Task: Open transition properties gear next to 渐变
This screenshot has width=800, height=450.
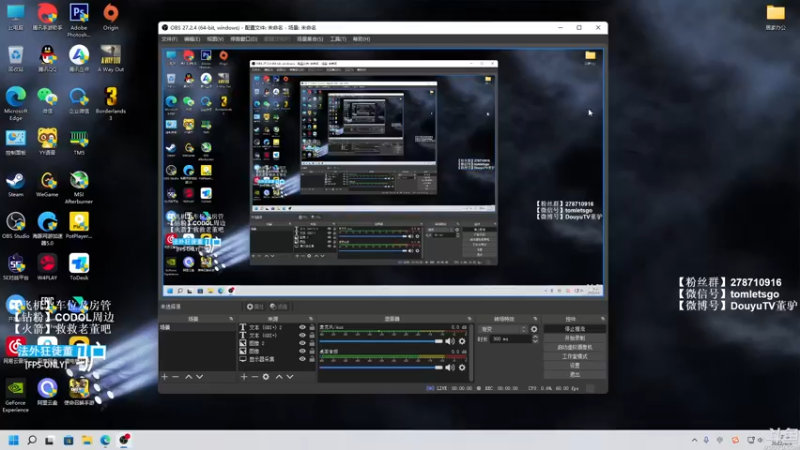Action: 534,329
